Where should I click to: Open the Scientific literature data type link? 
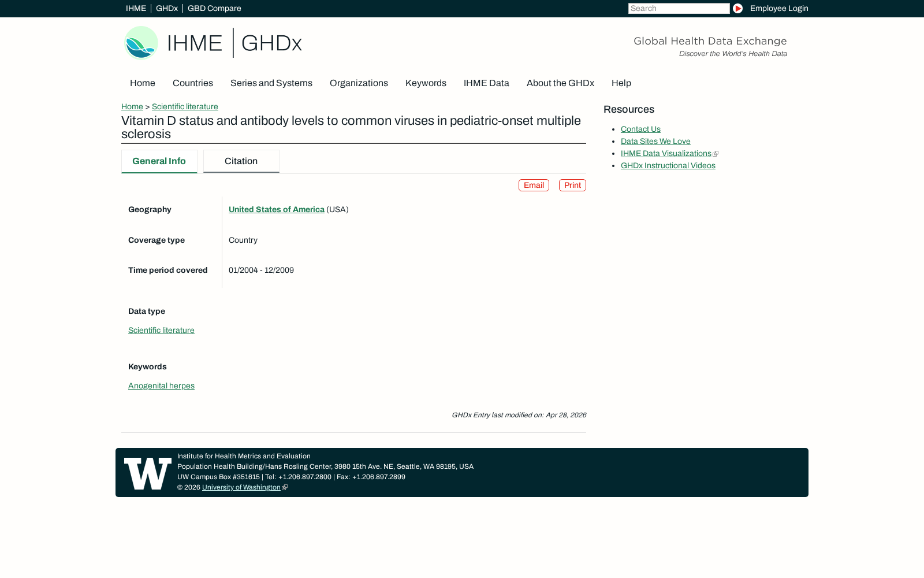(161, 331)
